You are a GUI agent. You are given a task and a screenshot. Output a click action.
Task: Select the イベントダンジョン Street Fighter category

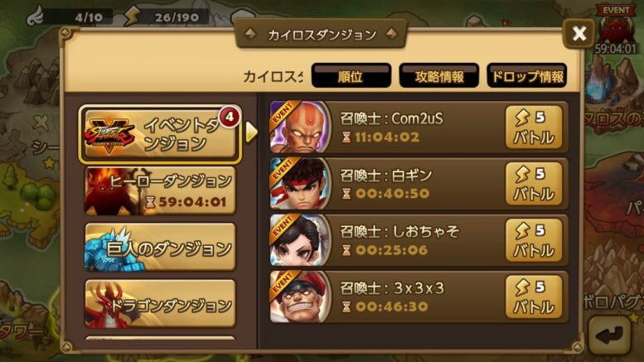click(160, 134)
